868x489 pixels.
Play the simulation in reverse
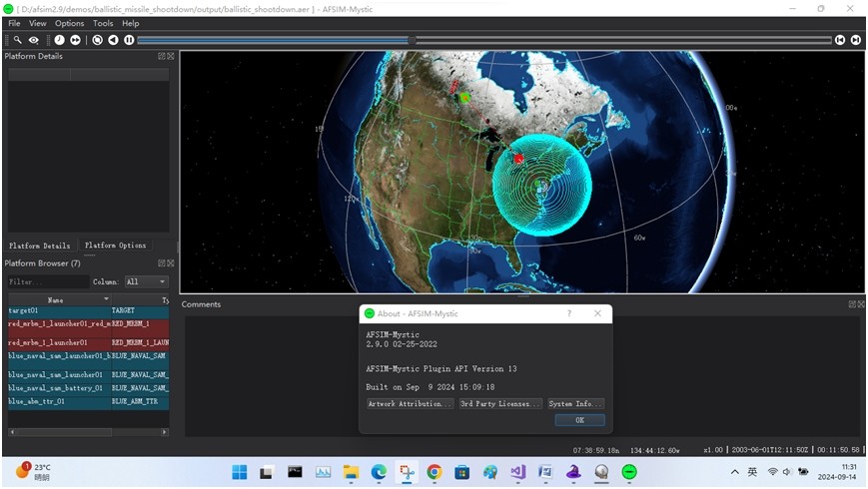pyautogui.click(x=113, y=40)
